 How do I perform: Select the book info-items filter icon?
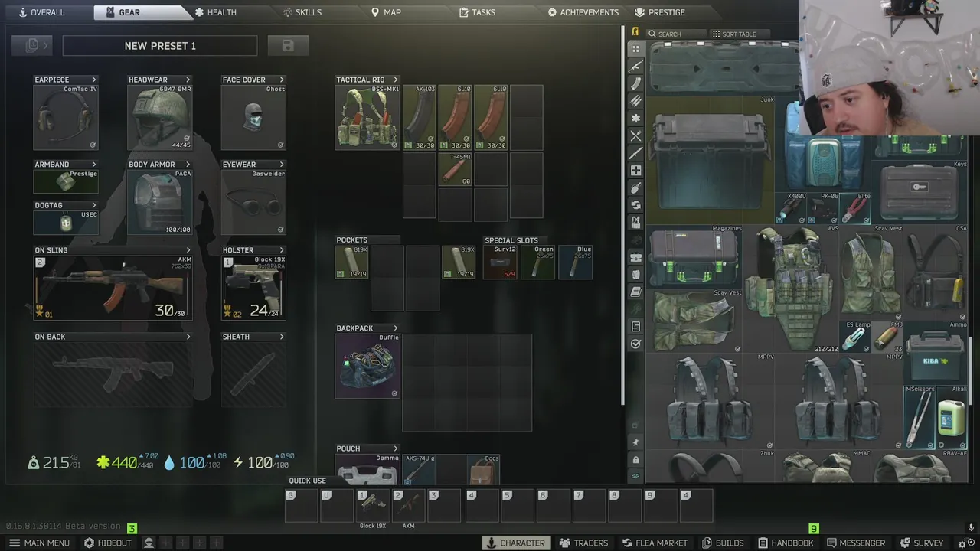click(635, 292)
